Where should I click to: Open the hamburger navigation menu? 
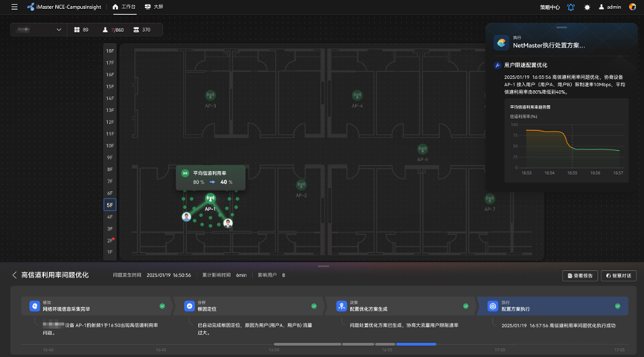(x=14, y=7)
